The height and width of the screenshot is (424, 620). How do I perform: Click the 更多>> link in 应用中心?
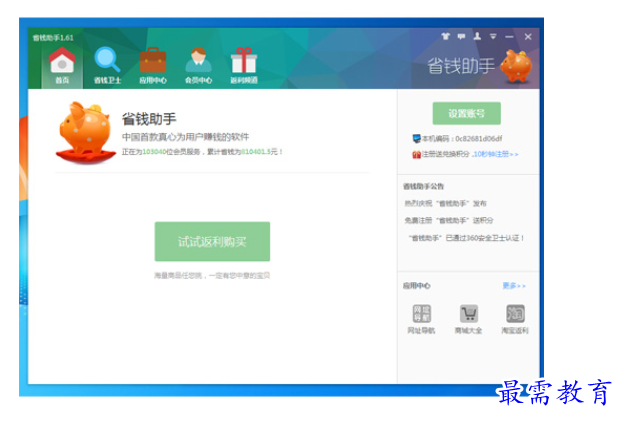[x=514, y=286]
